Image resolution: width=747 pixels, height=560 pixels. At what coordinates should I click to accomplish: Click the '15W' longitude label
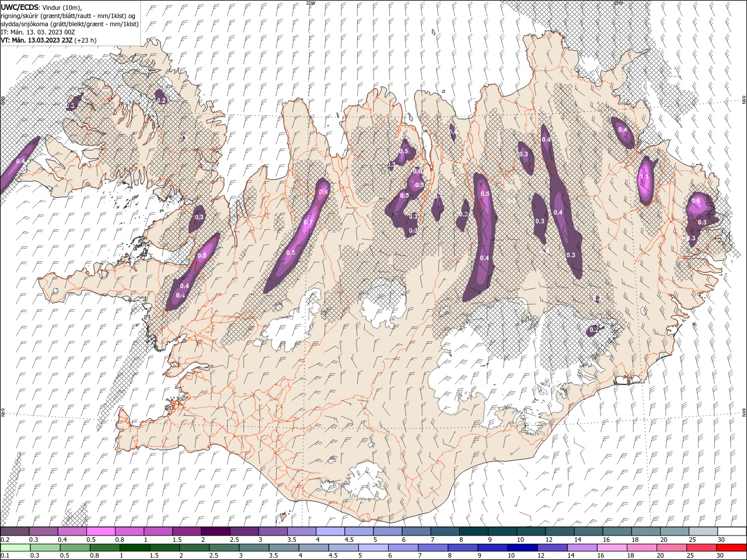[x=618, y=3]
